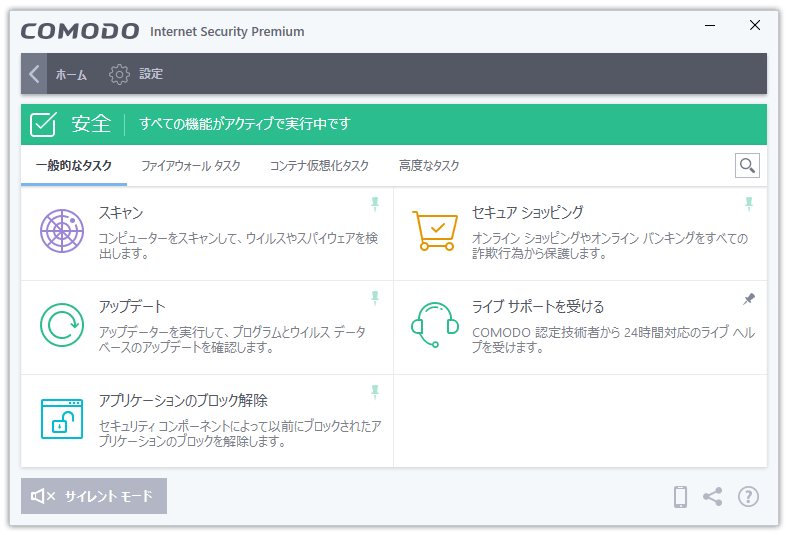Click the mobile phone icon in footer
Image resolution: width=789 pixels, height=535 pixels.
coord(680,497)
